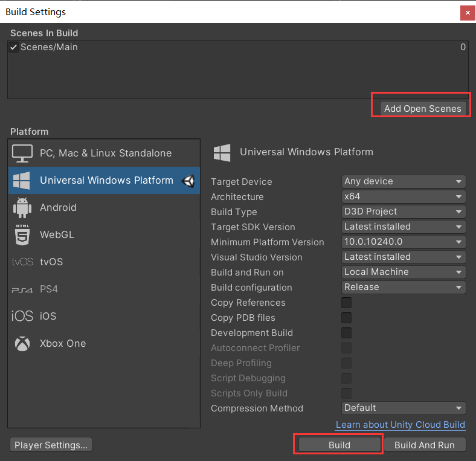Select the Xbox One platform entry

click(x=104, y=343)
